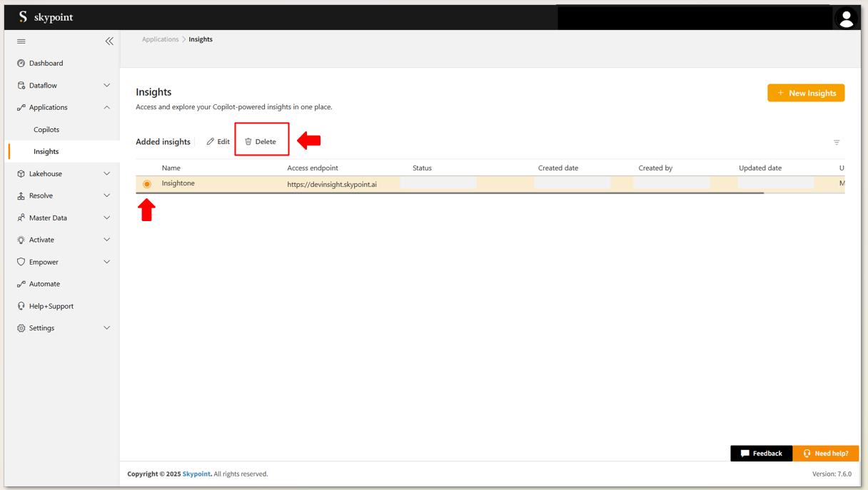Screen dimensions: 868x490
Task: Collapse the Applications menu chevron
Action: (x=107, y=108)
